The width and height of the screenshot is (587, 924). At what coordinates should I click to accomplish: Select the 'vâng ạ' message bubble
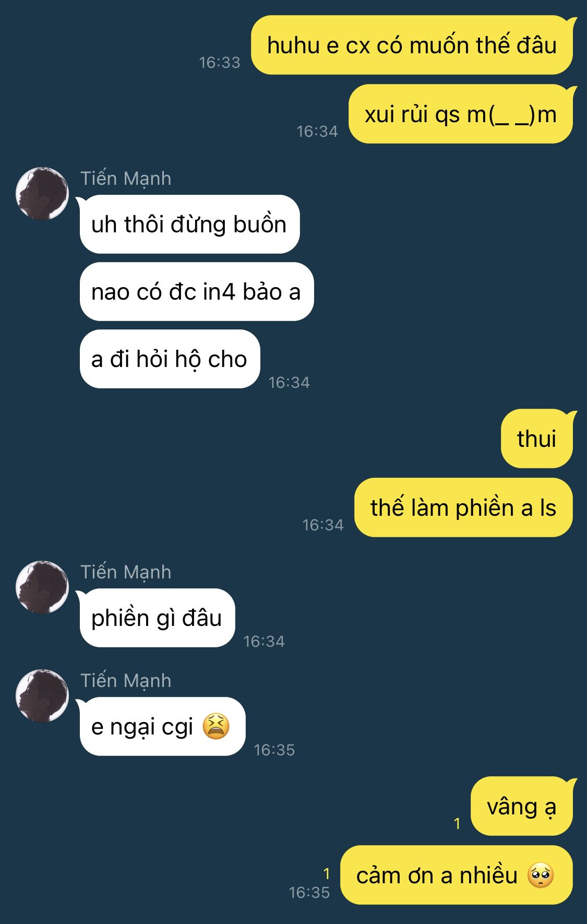click(x=522, y=806)
